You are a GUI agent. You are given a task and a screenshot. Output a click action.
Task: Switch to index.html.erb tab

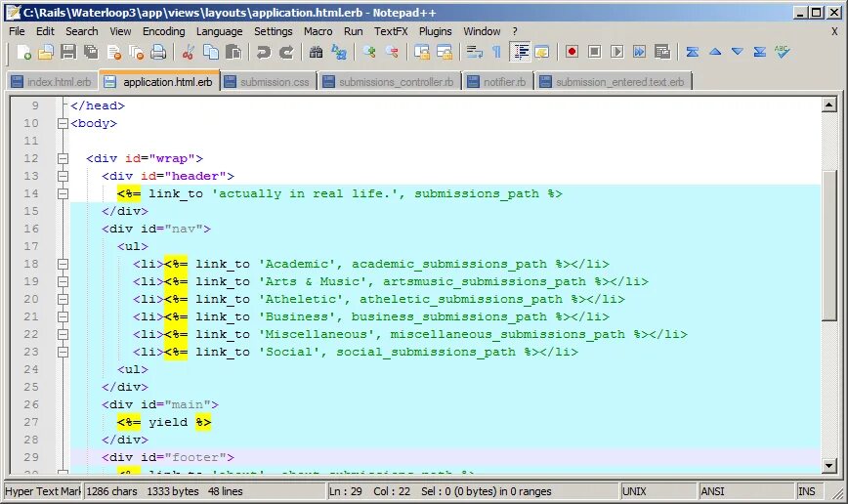[53, 82]
